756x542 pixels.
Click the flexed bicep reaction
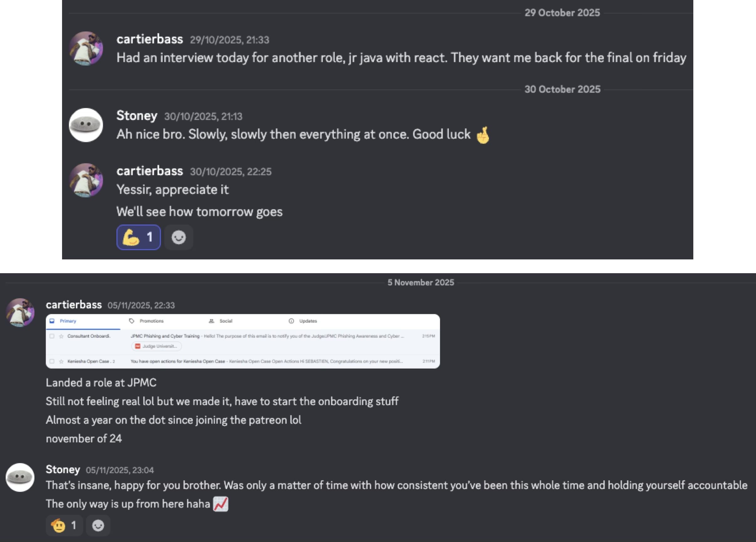(x=138, y=237)
